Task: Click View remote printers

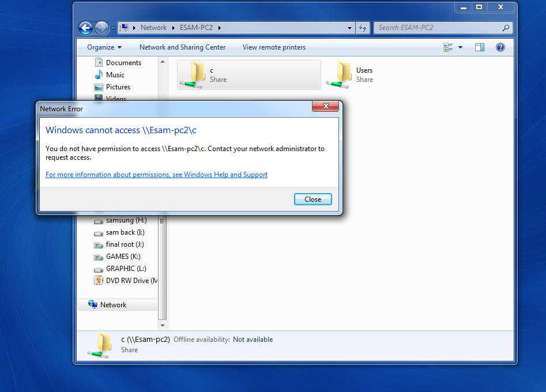Action: coord(274,47)
